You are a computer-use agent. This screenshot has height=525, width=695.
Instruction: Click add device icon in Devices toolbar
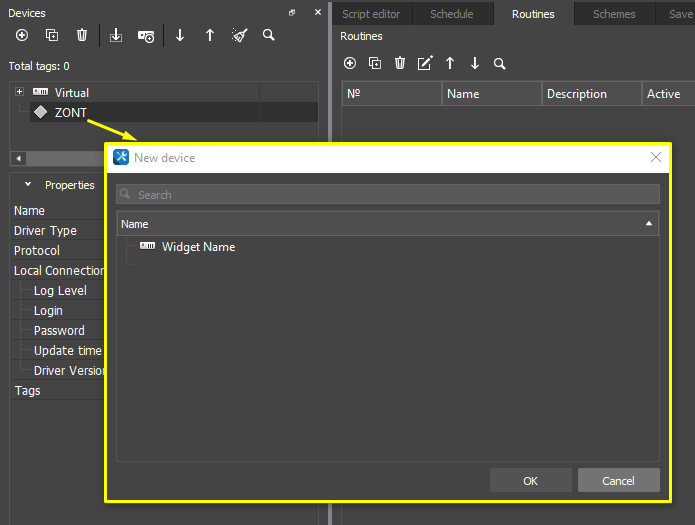coord(22,35)
